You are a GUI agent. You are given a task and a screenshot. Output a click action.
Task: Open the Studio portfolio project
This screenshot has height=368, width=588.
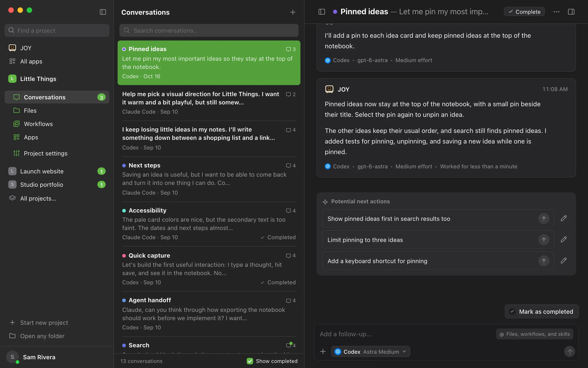57,184
